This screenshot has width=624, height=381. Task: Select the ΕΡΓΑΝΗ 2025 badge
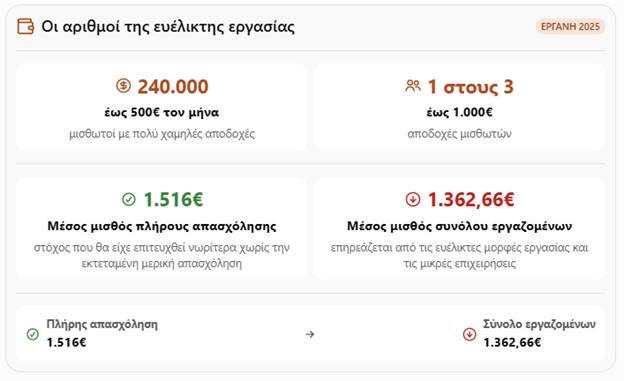click(x=570, y=26)
